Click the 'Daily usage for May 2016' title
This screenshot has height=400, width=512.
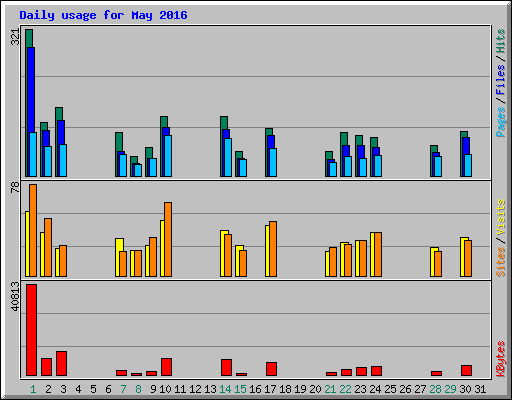[x=103, y=15]
